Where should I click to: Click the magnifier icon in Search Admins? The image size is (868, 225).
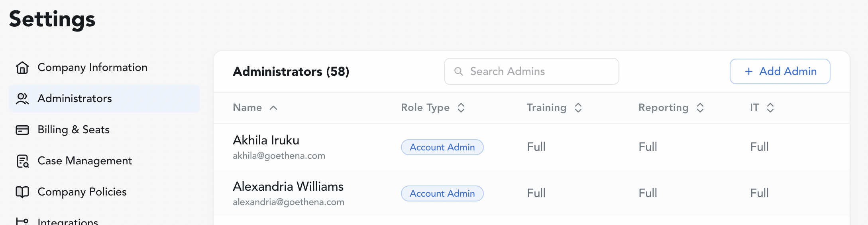click(459, 71)
